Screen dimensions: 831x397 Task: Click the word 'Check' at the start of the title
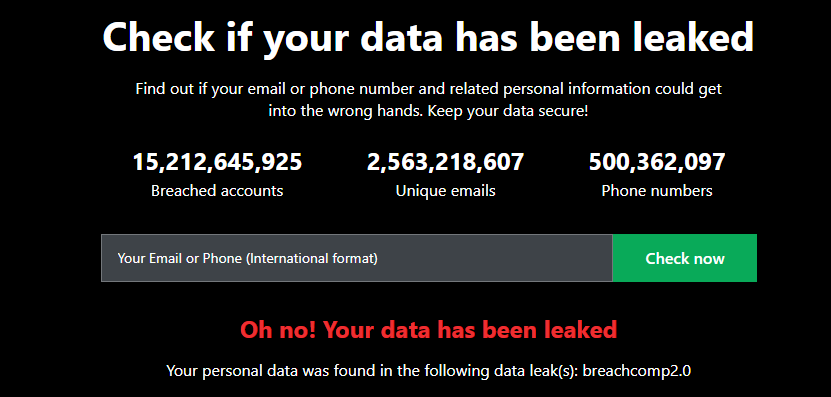pos(158,36)
